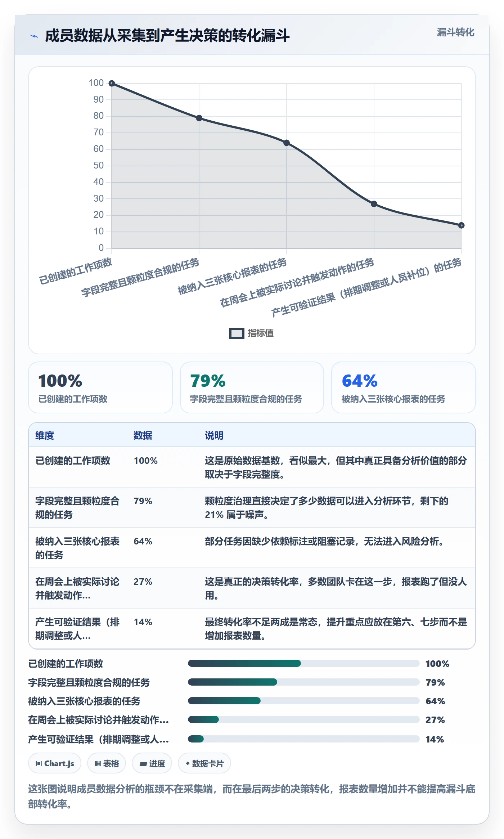Image resolution: width=504 pixels, height=839 pixels.
Task: Select table row label 产生可验证结果（排期调整或人…
Action: [77, 629]
